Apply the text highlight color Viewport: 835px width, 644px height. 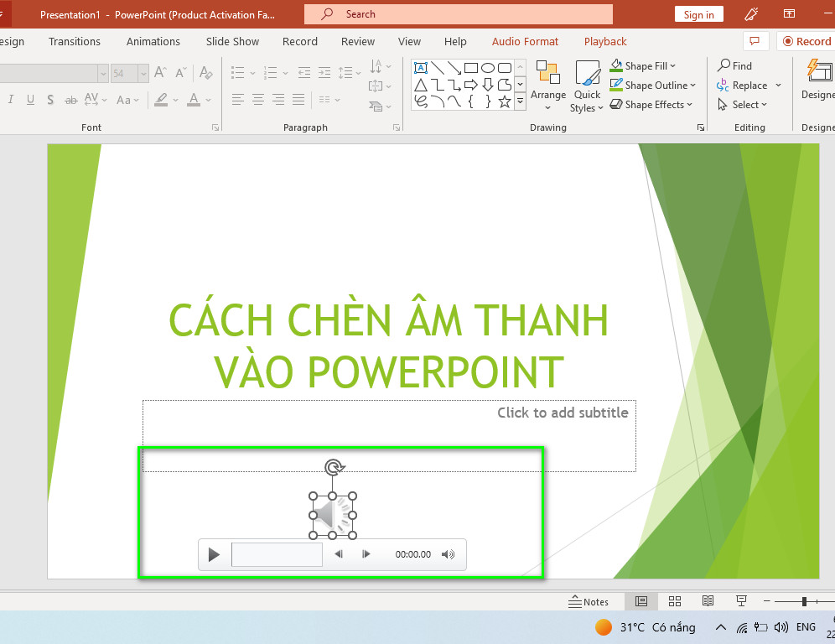pos(161,100)
